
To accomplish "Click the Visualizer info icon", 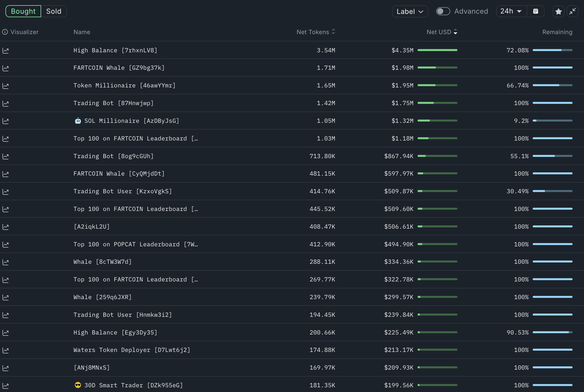I will [x=5, y=32].
